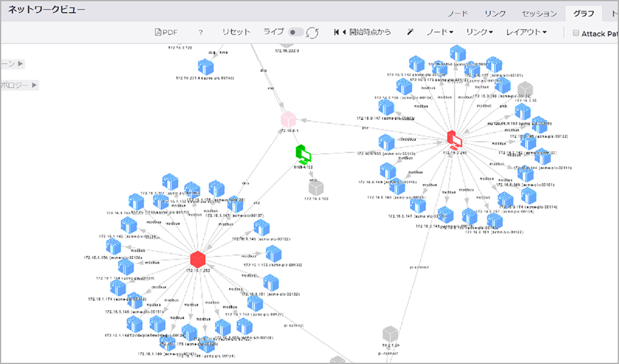Click the リセット reset button
Screen dimensions: 619x364
point(236,32)
